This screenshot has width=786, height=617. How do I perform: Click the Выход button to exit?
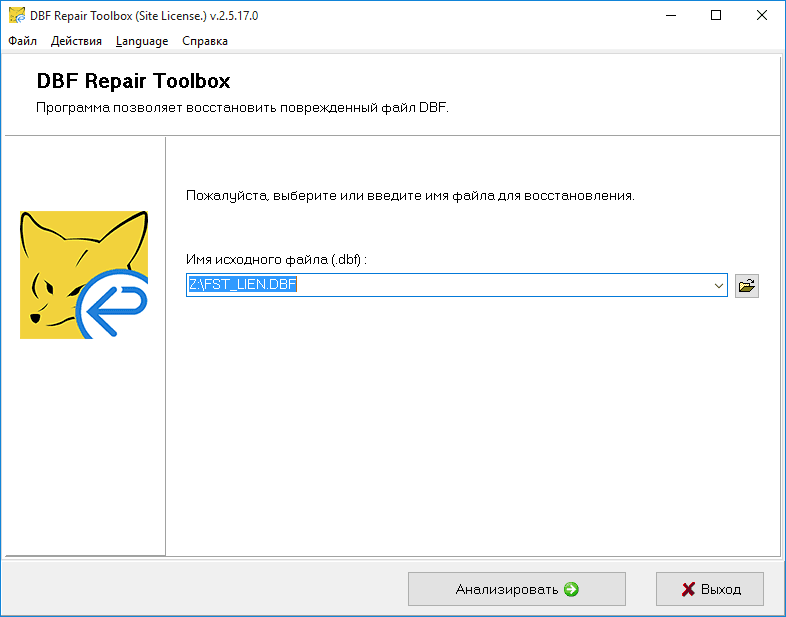point(709,589)
